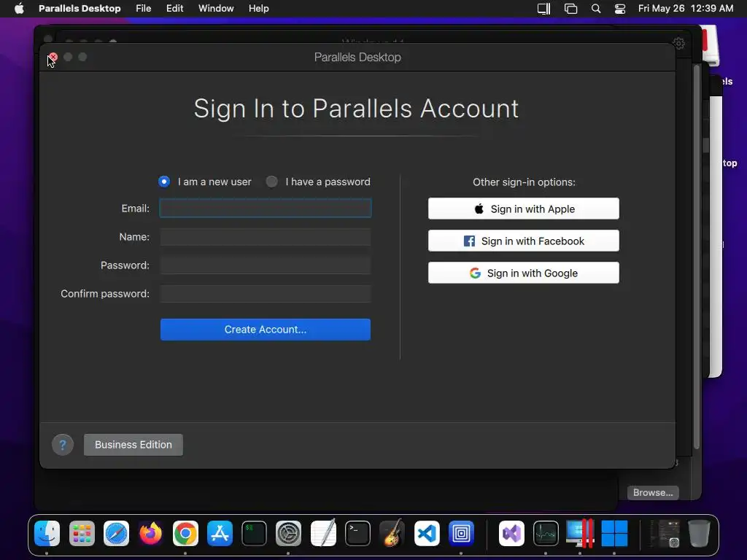Open Spotlight search in menu bar
The height and width of the screenshot is (560, 747).
(x=595, y=9)
